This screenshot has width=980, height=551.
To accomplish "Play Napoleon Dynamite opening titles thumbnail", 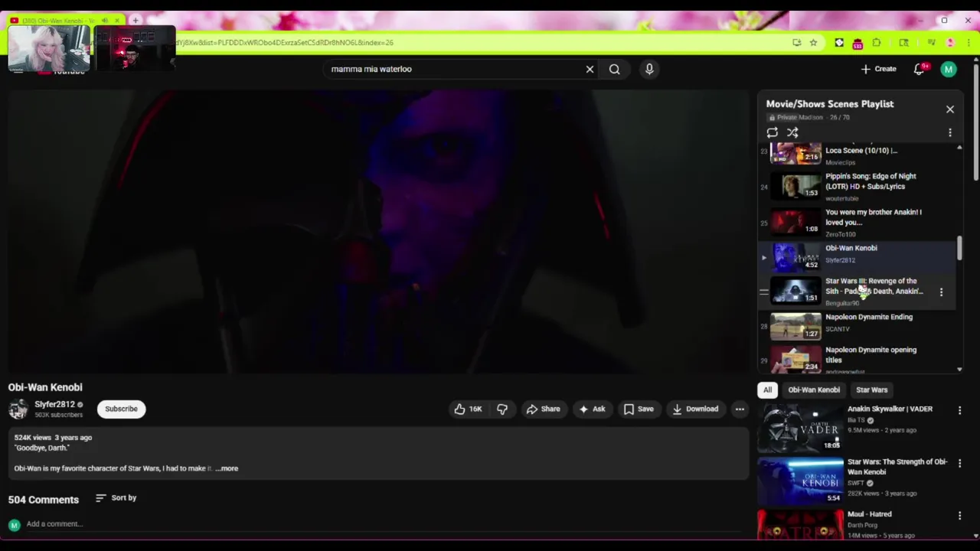I will [795, 359].
